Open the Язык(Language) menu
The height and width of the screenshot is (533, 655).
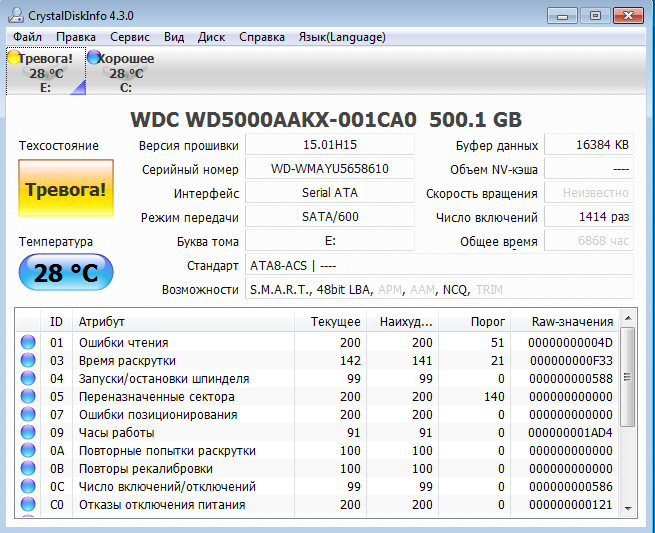pyautogui.click(x=342, y=37)
